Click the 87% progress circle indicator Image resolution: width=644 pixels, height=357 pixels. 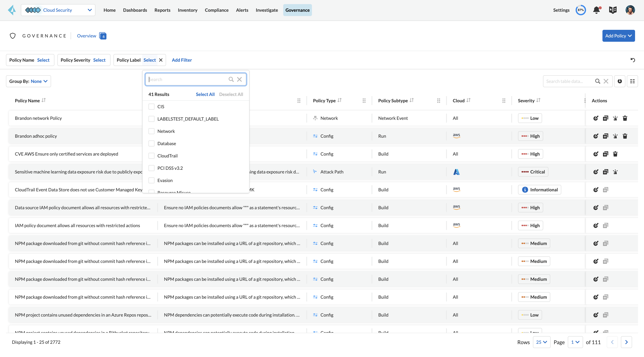(580, 10)
